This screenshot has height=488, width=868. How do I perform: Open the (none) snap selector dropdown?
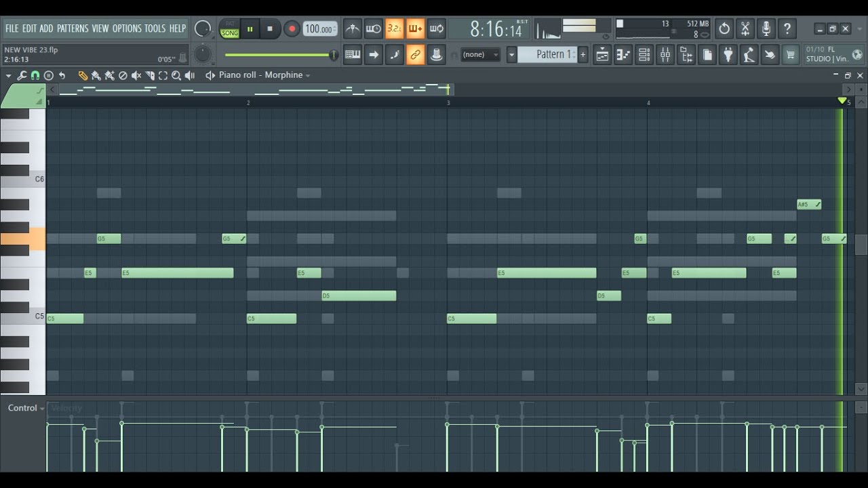(480, 55)
